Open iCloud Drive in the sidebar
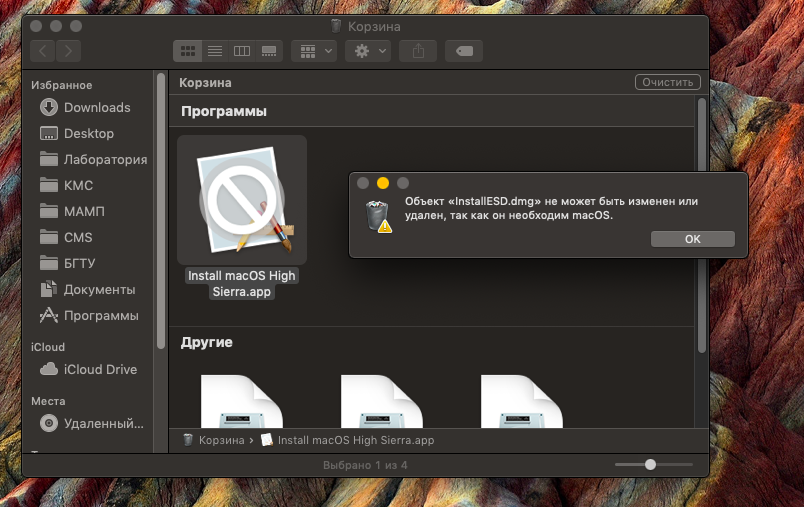This screenshot has width=804, height=507. (x=88, y=369)
